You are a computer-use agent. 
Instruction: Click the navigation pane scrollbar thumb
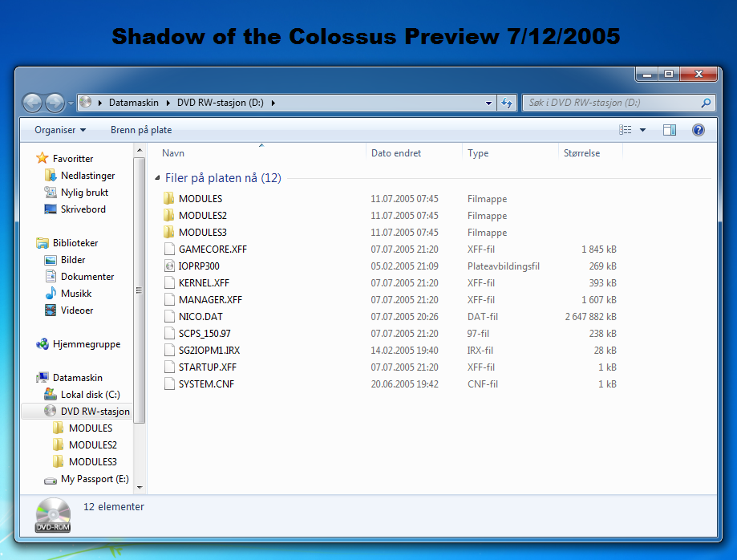pyautogui.click(x=140, y=290)
